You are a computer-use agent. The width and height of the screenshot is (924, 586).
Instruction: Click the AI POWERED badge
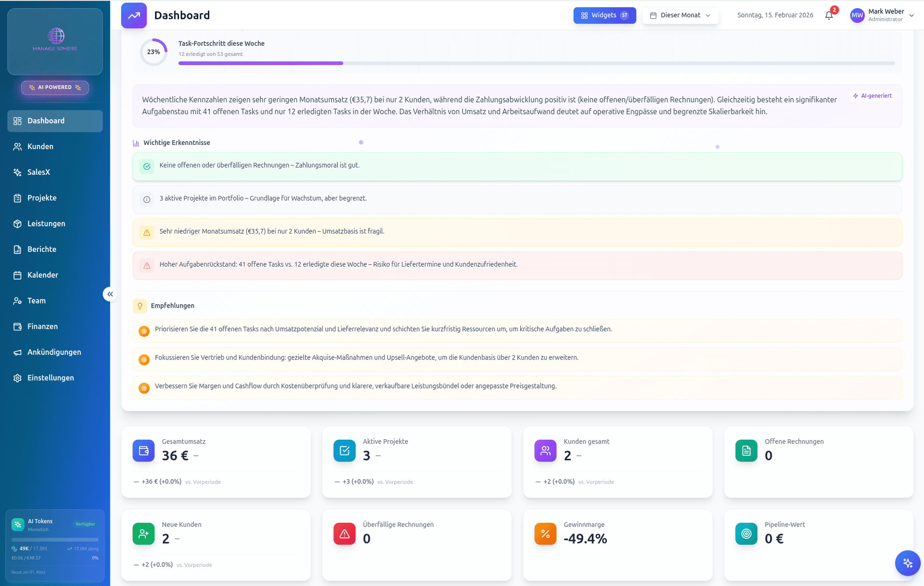pyautogui.click(x=55, y=88)
